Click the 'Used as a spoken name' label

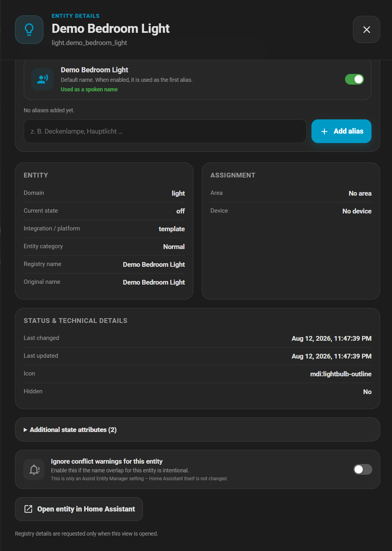pos(89,89)
